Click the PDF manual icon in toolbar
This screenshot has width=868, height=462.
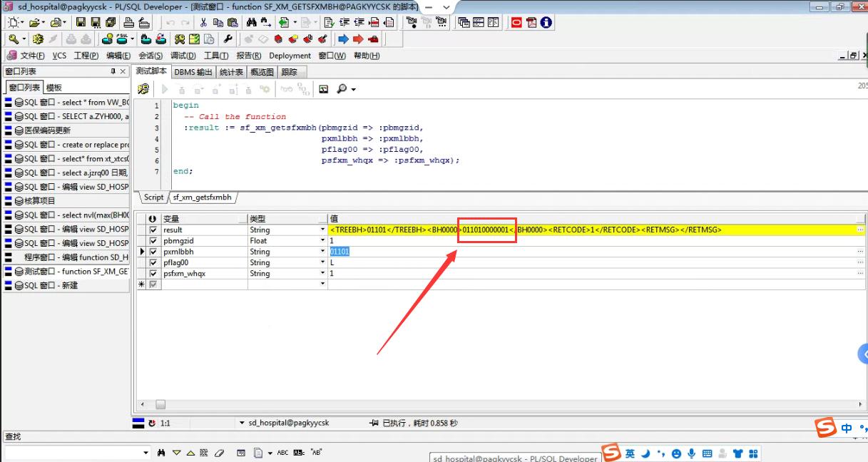(x=531, y=23)
